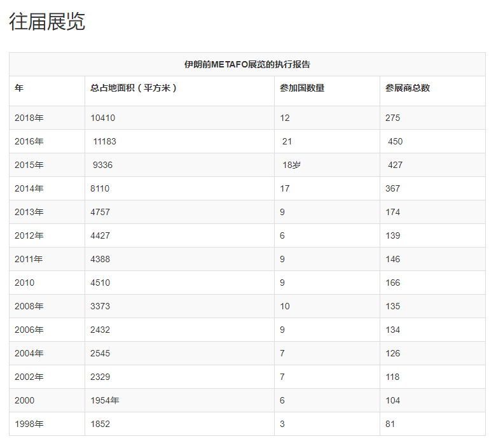Click the '年' column header
Viewport: 489px width, 448px height.
[19, 88]
